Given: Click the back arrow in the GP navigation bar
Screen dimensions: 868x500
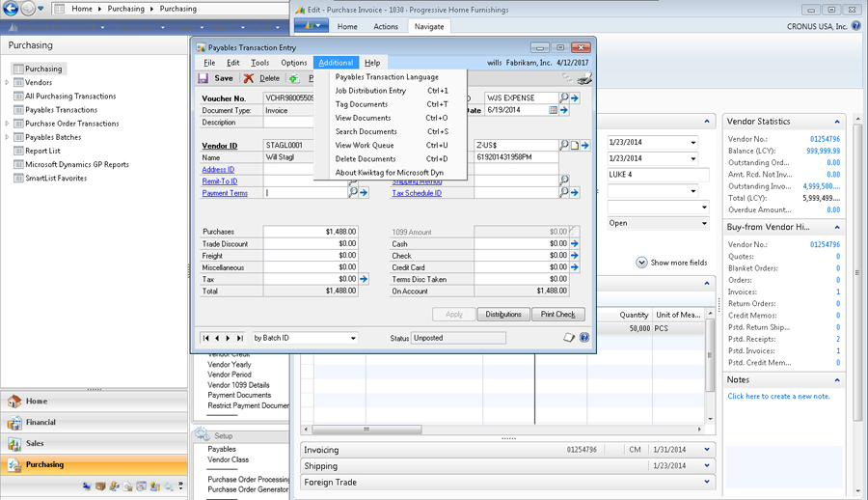Looking at the screenshot, I should [11, 9].
